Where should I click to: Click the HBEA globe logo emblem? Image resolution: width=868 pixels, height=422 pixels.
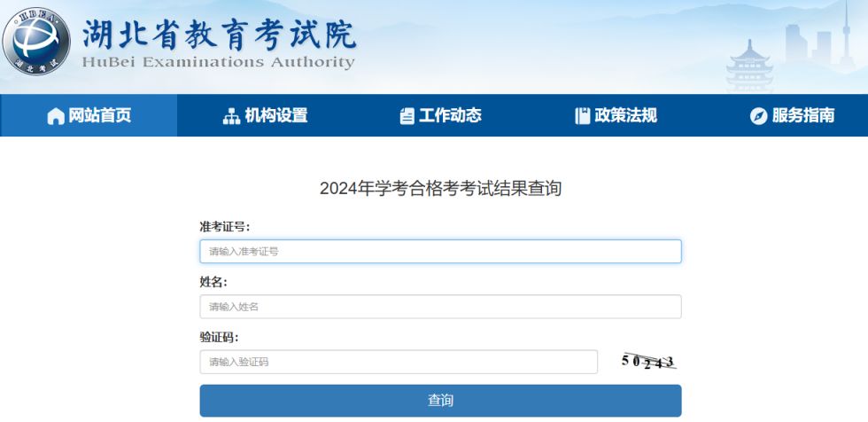pyautogui.click(x=36, y=42)
